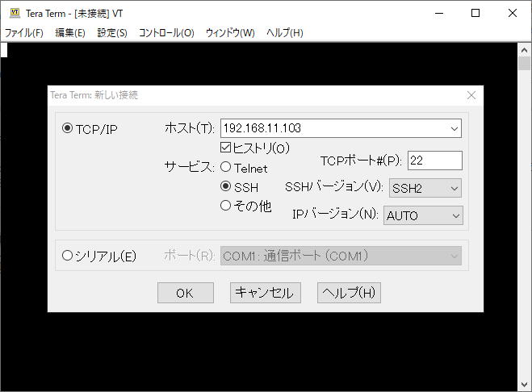Open the 設定(S) menu
This screenshot has width=532, height=392.
(x=112, y=33)
